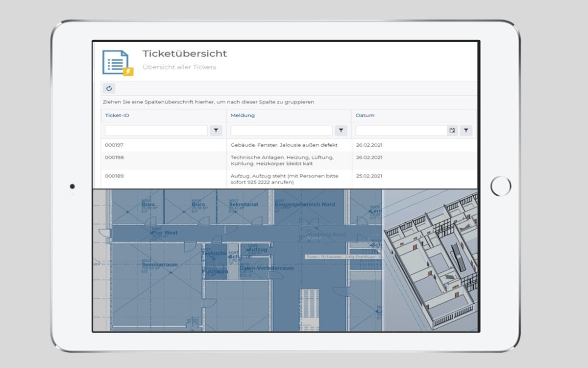This screenshot has width=588, height=368.
Task: Focus the Meldung filter text field
Action: tap(281, 131)
